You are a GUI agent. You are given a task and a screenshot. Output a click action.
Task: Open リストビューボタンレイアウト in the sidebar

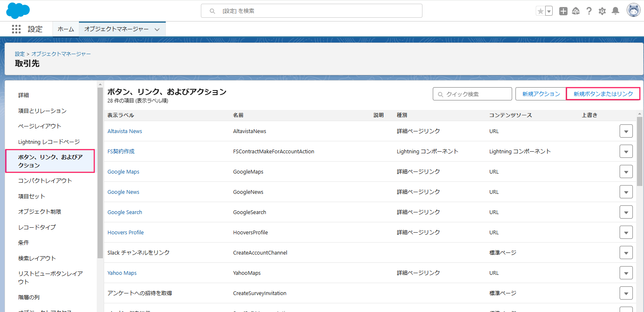pyautogui.click(x=50, y=278)
